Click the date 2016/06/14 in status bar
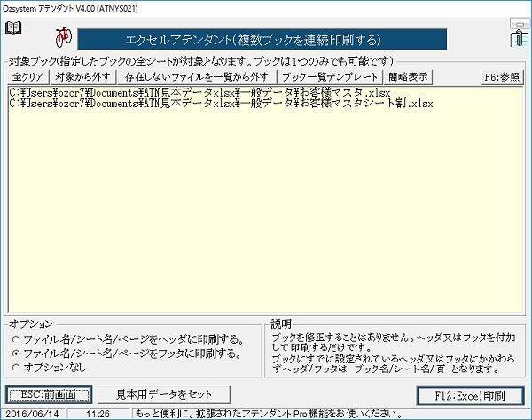Viewport: 532px width, 420px height. tap(32, 414)
